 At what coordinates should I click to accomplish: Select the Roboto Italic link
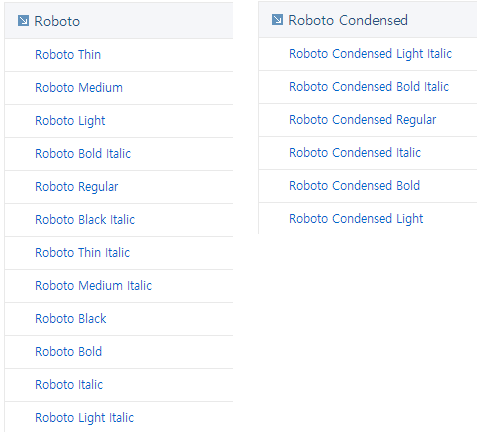[69, 385]
